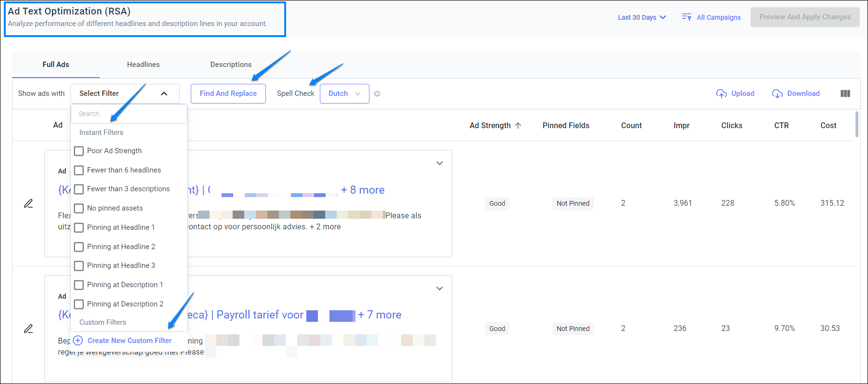Click the vertical table scrollbar
868x384 pixels.
click(857, 124)
